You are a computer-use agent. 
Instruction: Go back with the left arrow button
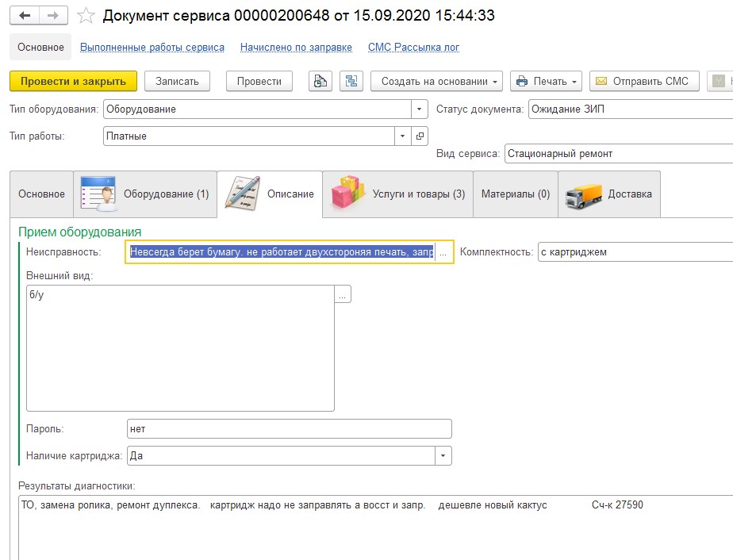coord(25,15)
